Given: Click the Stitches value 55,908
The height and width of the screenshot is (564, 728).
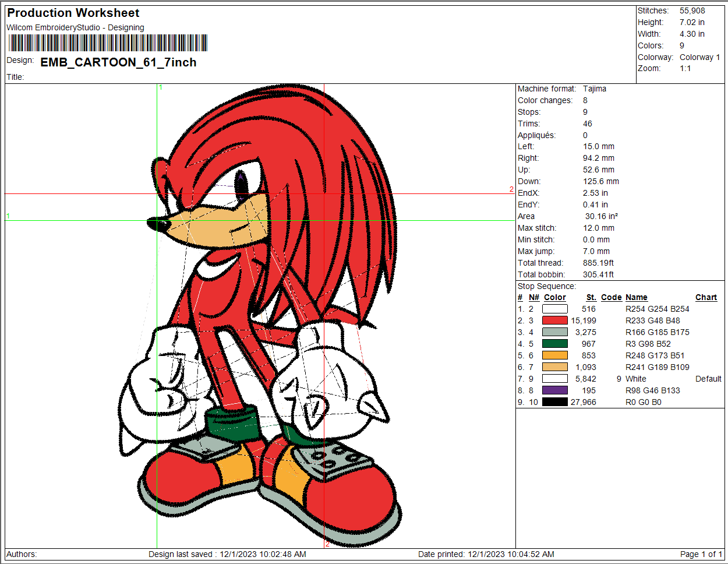Looking at the screenshot, I should coord(692,10).
